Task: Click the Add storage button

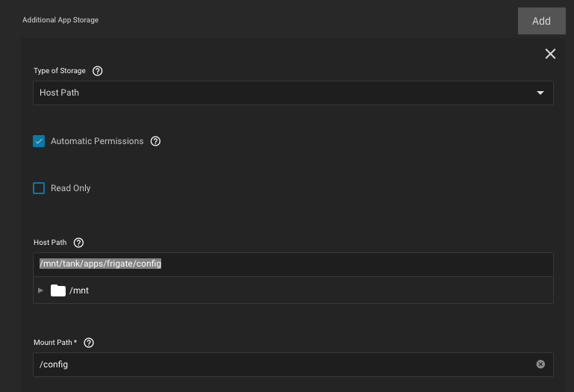Action: [541, 21]
